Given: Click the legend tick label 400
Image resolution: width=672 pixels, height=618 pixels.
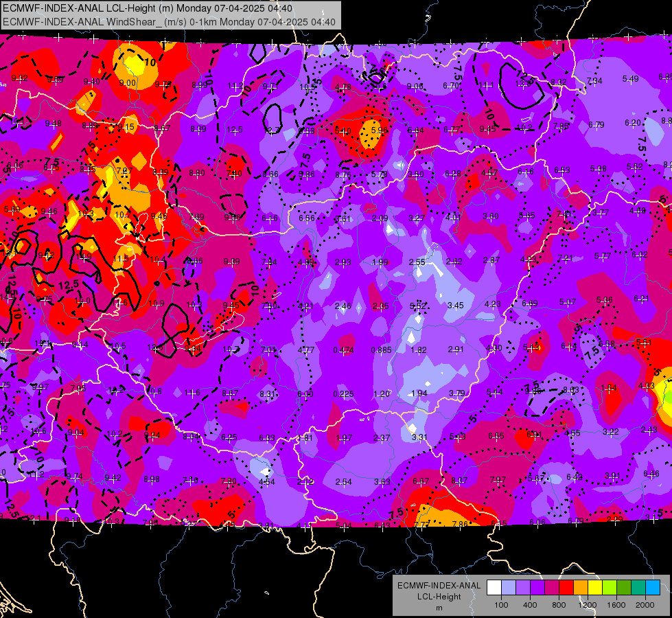Looking at the screenshot, I should (x=530, y=605).
